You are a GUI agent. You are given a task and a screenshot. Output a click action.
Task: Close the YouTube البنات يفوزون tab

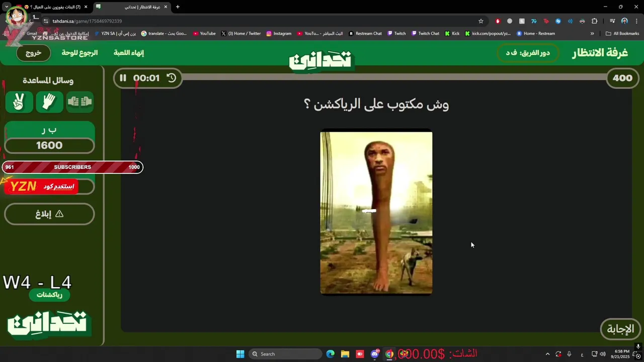click(86, 7)
